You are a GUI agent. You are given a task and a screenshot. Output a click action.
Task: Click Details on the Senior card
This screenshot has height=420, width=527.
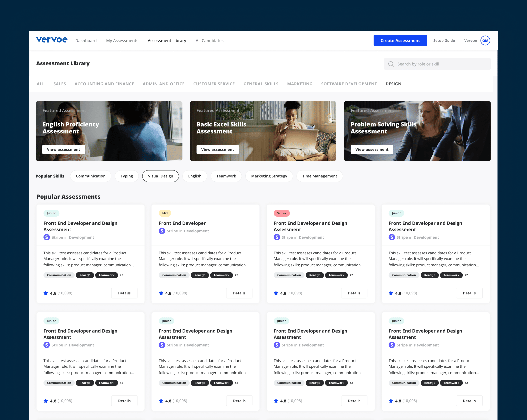pyautogui.click(x=354, y=293)
